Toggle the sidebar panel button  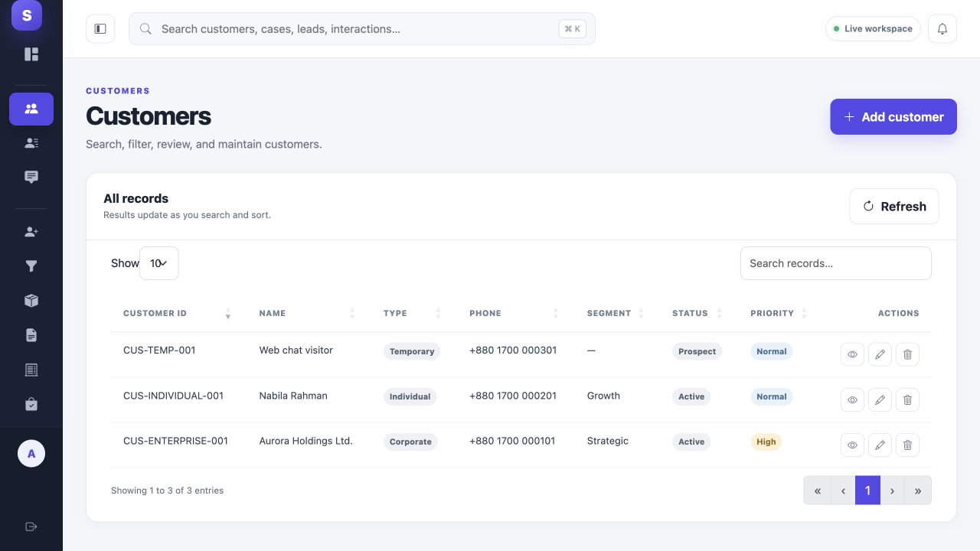click(x=100, y=29)
